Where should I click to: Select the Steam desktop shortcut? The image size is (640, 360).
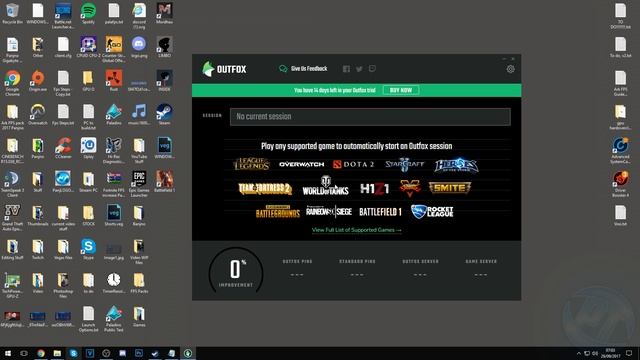pyautogui.click(x=164, y=115)
